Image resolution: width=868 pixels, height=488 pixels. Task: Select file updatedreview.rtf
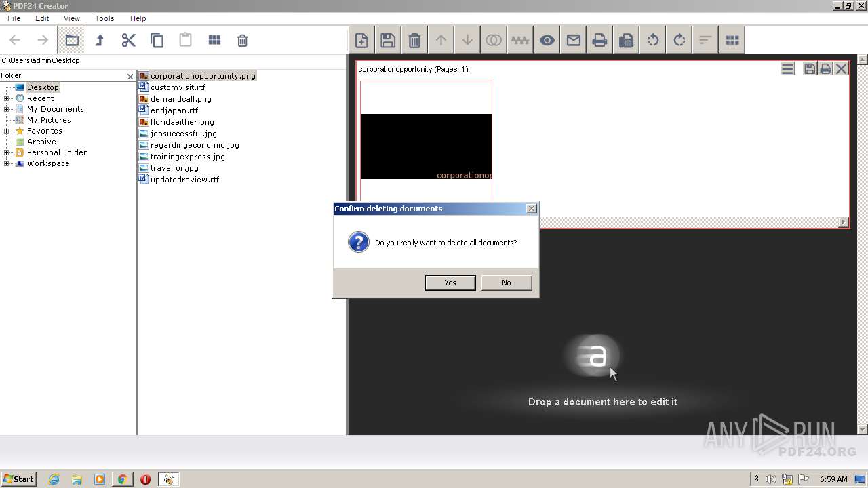184,180
